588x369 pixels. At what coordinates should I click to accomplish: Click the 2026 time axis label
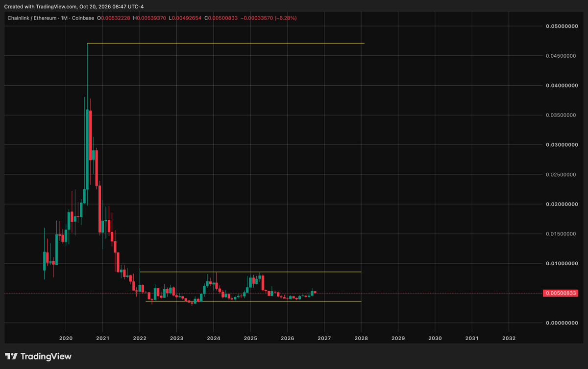click(x=287, y=338)
